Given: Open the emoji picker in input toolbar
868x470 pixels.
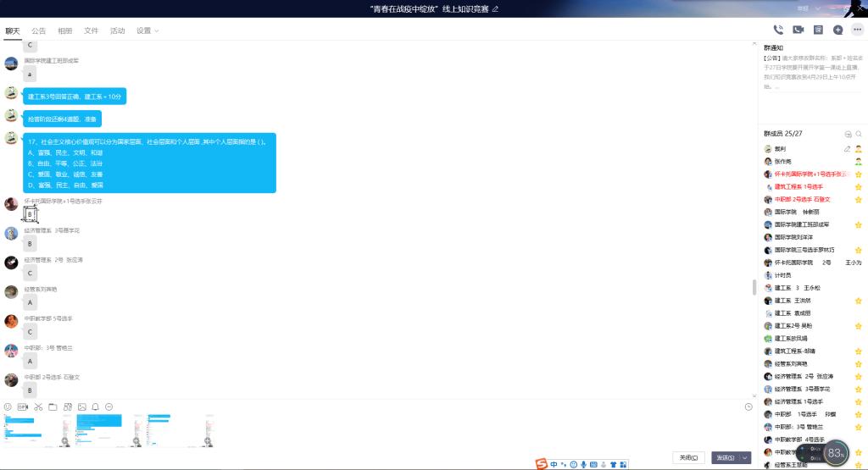Looking at the screenshot, I should pyautogui.click(x=8, y=407).
